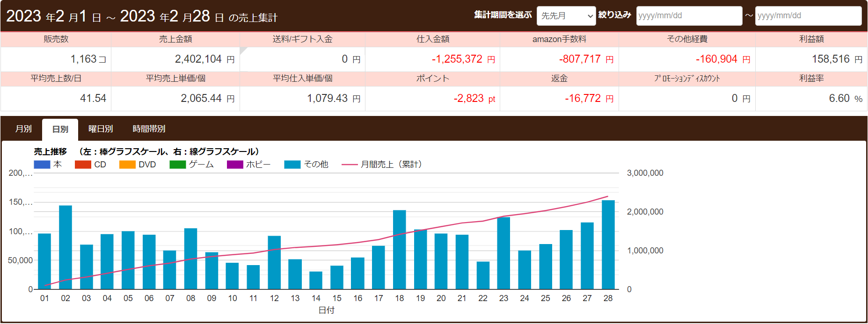Image resolution: width=868 pixels, height=324 pixels.
Task: Open the 曜日別 tab
Action: coord(101,129)
